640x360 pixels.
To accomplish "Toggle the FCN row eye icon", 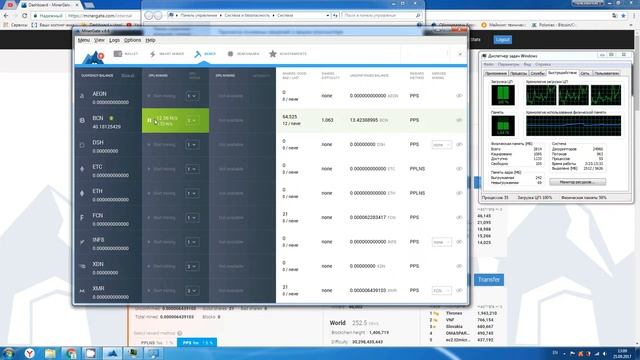I will [x=459, y=217].
